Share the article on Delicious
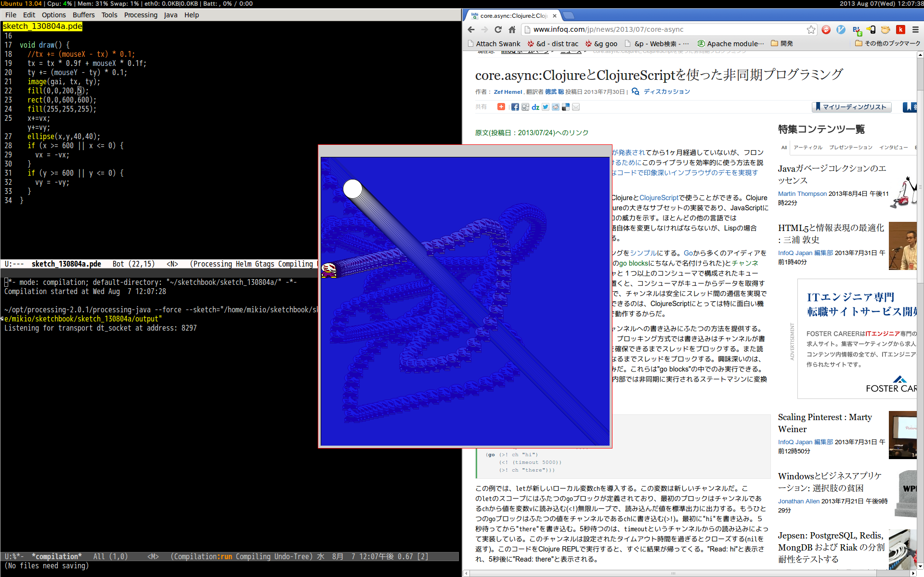Viewport: 924px width, 577px height. [566, 107]
